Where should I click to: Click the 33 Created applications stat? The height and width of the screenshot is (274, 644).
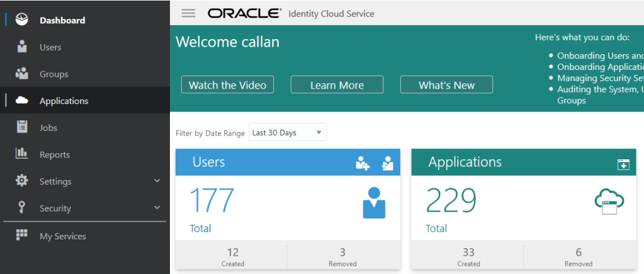468,256
